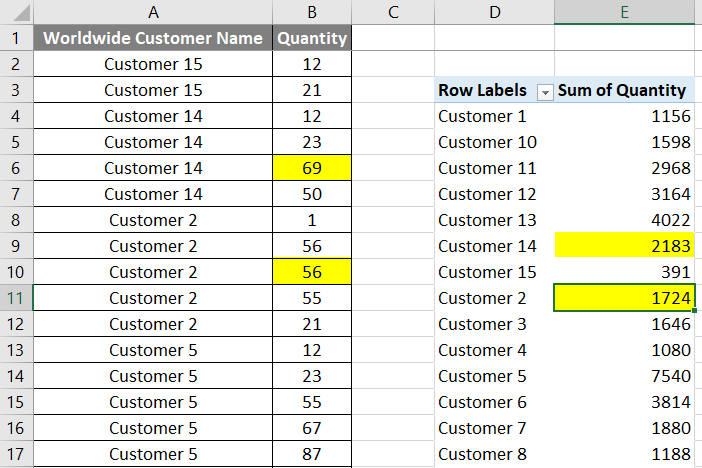Screen dimensions: 702x468
Task: Select pivot value 4022
Action: coord(625,220)
